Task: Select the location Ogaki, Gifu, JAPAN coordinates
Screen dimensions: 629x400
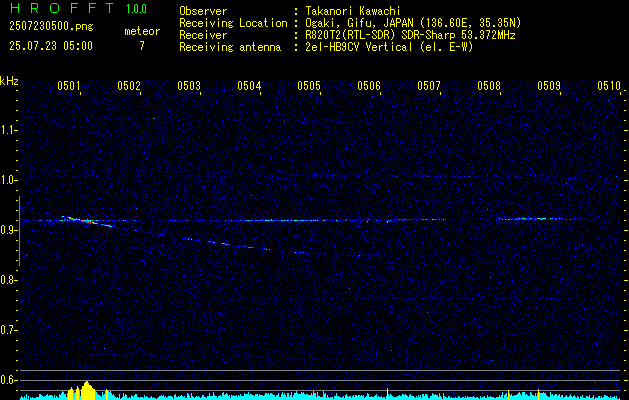Action: point(413,23)
